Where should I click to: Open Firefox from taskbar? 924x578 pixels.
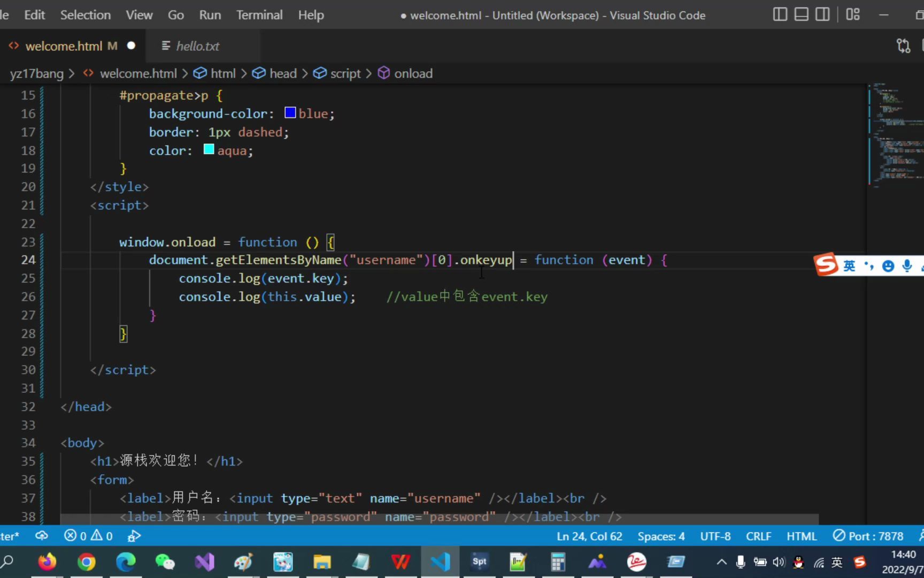click(47, 562)
